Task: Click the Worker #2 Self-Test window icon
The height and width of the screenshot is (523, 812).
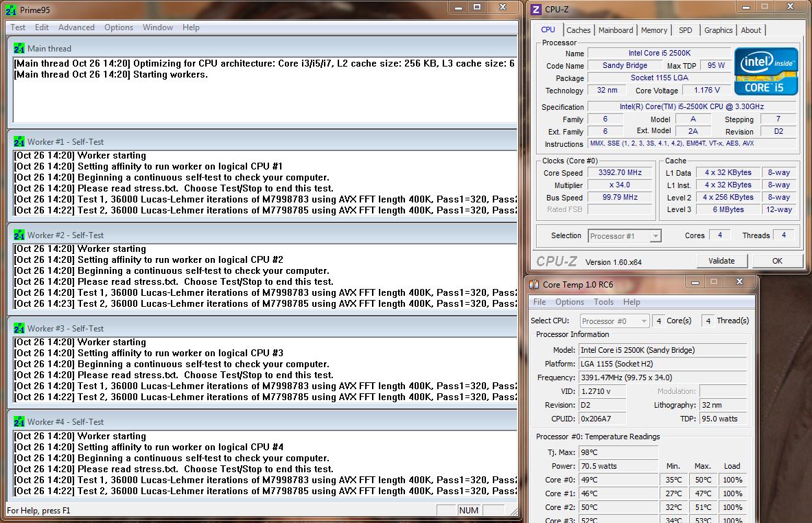Action: [x=19, y=235]
